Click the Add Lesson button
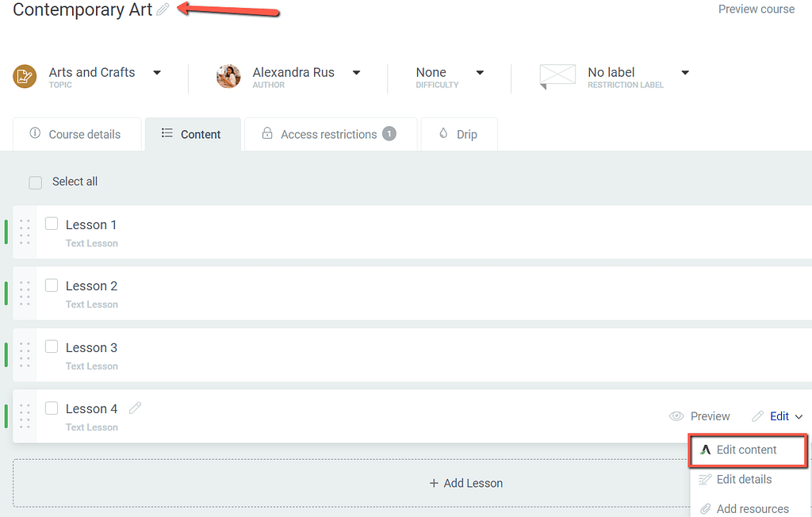This screenshot has width=812, height=517. pyautogui.click(x=465, y=483)
